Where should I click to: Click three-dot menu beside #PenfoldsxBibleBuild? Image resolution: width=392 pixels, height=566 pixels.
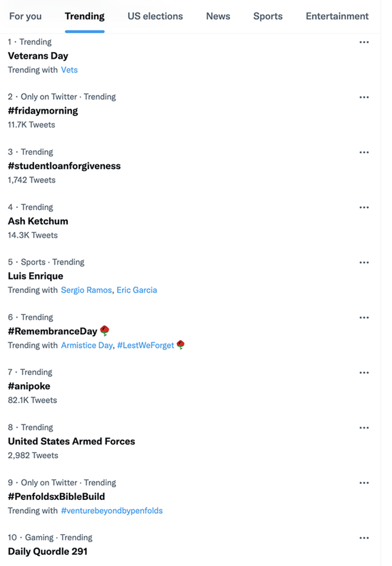tap(364, 483)
